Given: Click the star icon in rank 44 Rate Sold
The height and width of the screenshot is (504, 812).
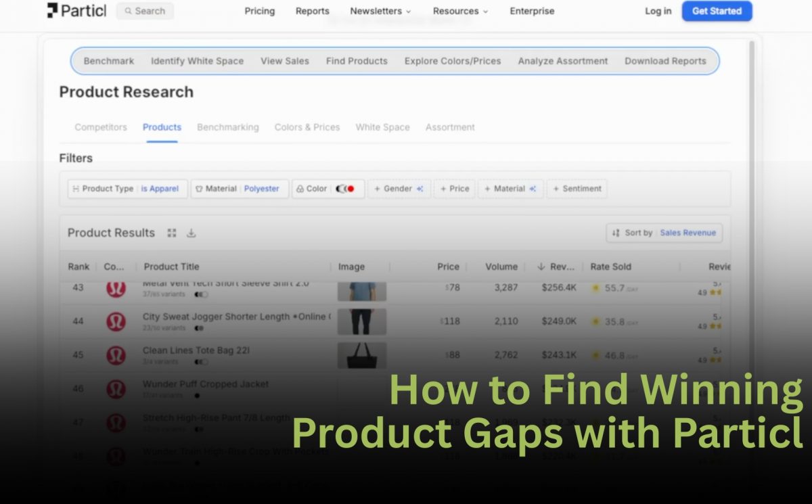Looking at the screenshot, I should tap(595, 321).
